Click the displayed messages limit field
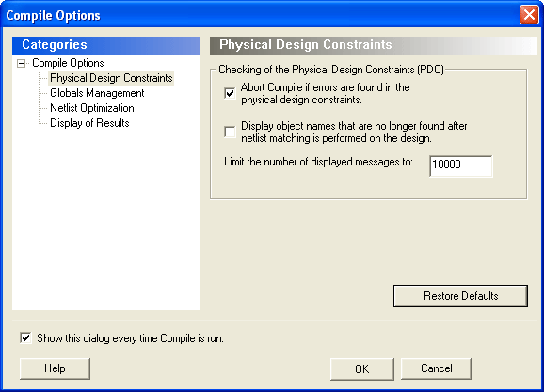The image size is (544, 392). click(461, 166)
